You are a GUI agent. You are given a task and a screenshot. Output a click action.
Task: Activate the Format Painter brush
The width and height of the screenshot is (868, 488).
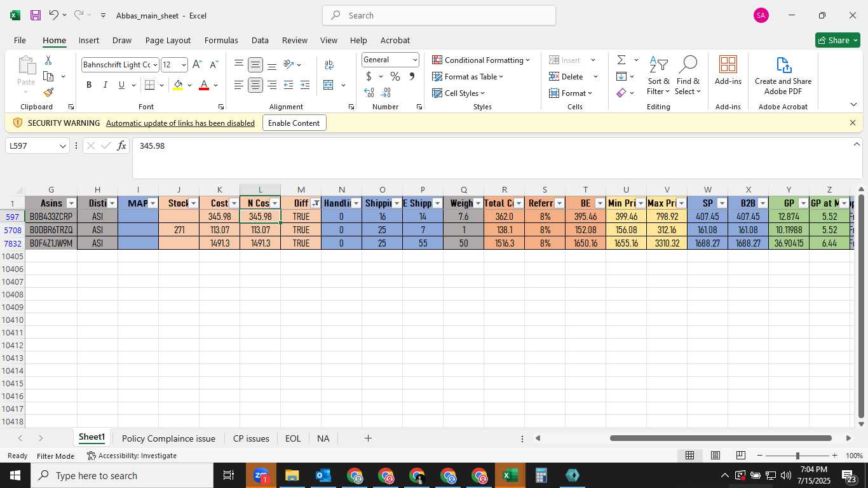pos(48,93)
